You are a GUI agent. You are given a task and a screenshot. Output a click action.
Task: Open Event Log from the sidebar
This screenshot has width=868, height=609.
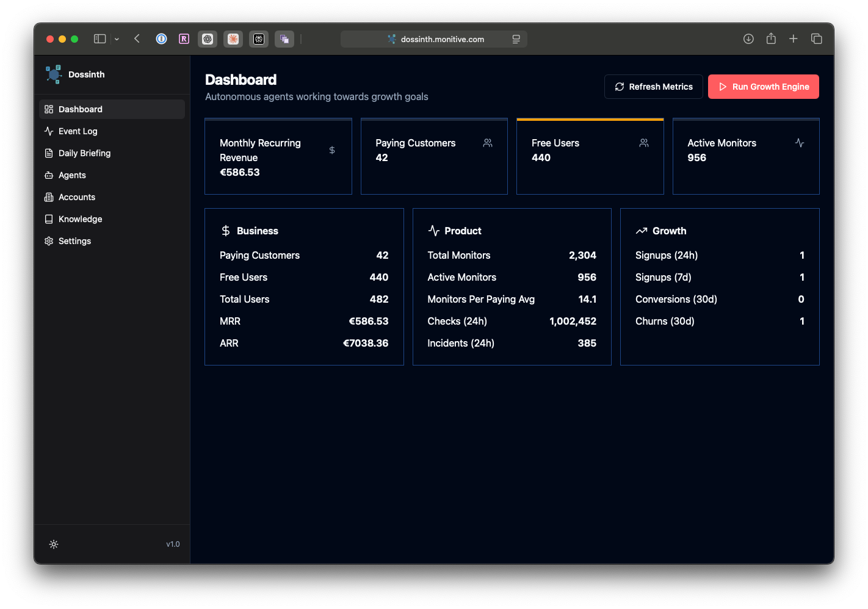pos(77,131)
